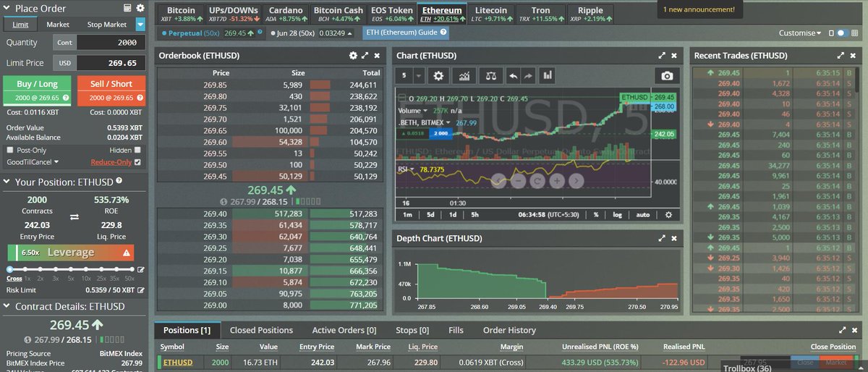This screenshot has height=372, width=868.
Task: Click the Quantity input field
Action: point(111,43)
